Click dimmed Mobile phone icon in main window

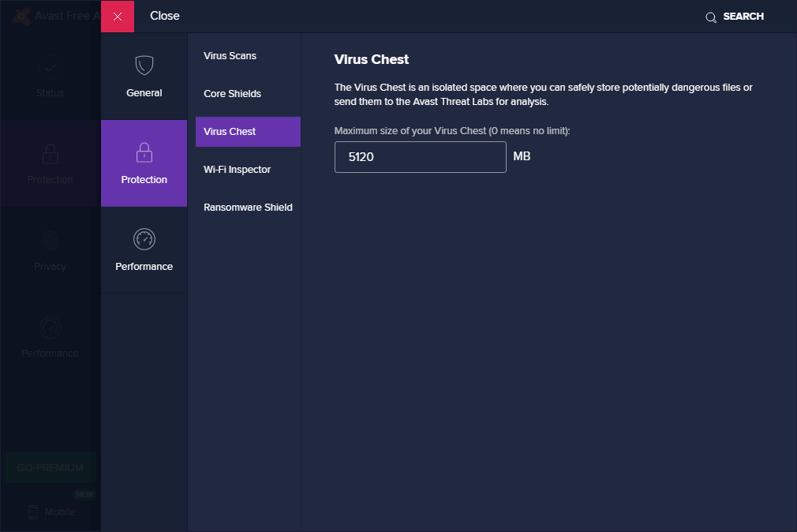click(33, 512)
